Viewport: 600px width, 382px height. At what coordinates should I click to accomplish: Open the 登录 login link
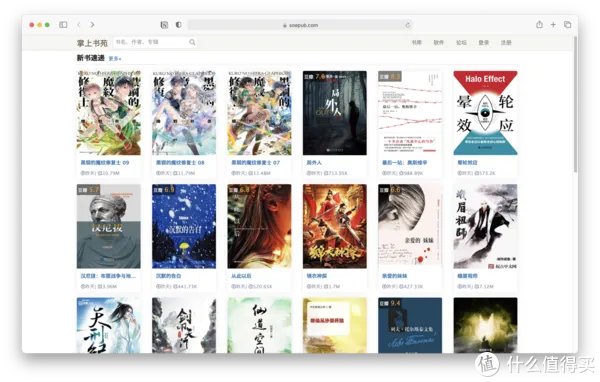click(x=484, y=42)
